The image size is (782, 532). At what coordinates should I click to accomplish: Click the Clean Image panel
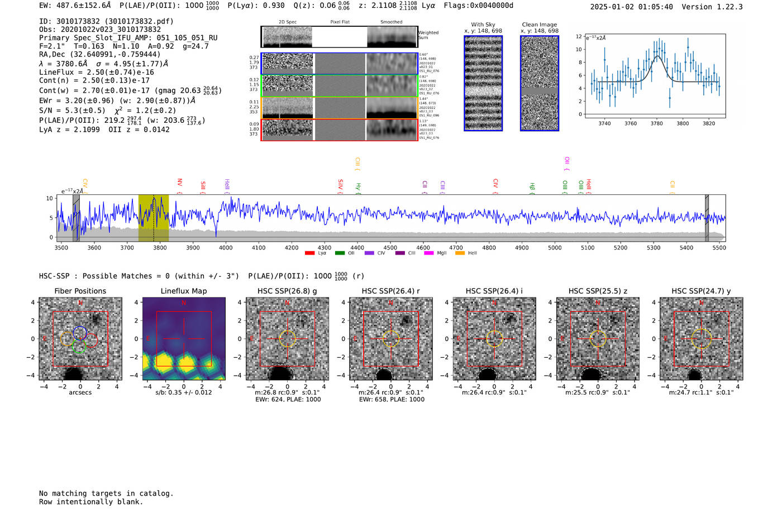tap(540, 83)
